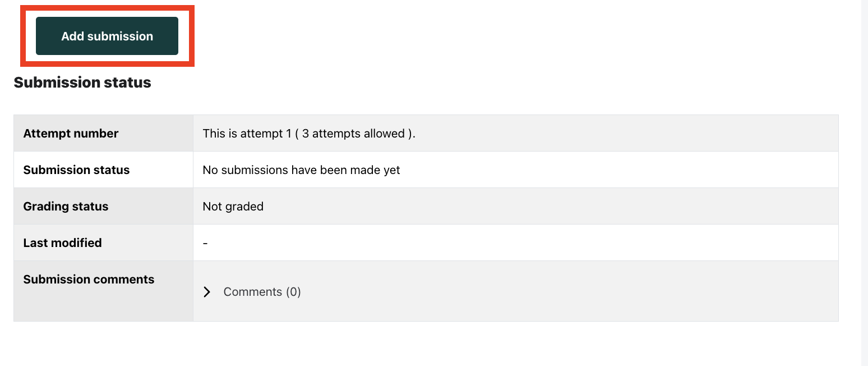Open the Comments (0) link
The image size is (868, 366).
click(x=262, y=292)
